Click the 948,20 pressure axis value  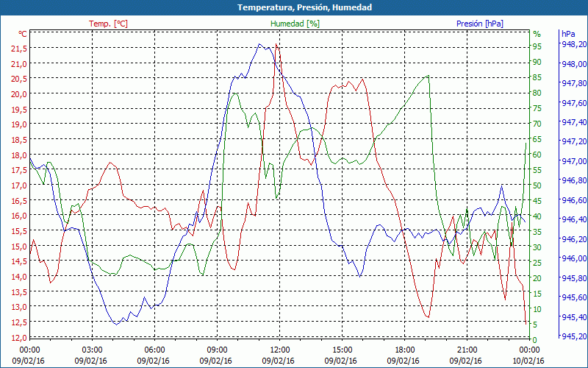tap(574, 44)
